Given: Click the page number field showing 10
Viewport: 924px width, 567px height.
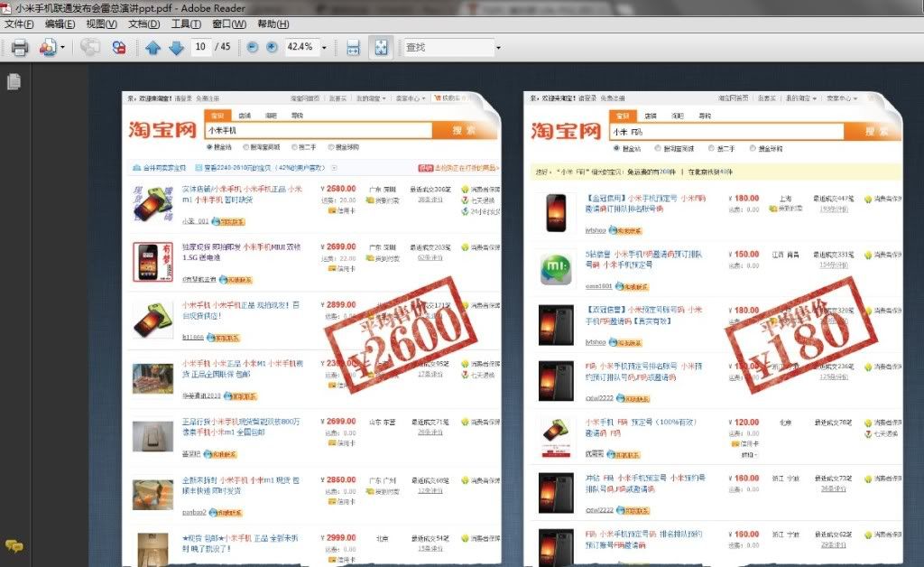Looking at the screenshot, I should click(200, 47).
